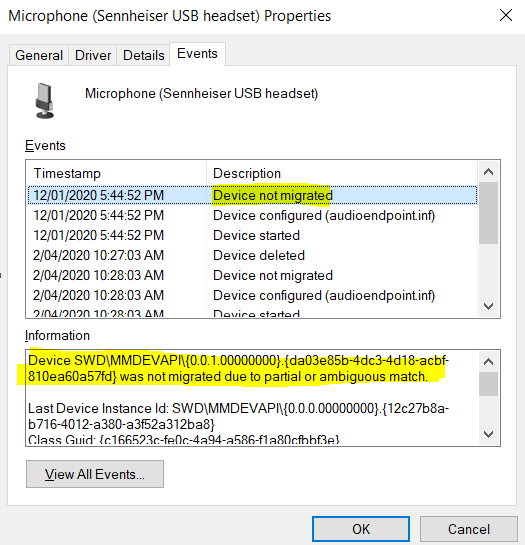The image size is (525, 545).
Task: Click the 'Microphone (Sennheiser USB headset)' device name
Action: pyautogui.click(x=201, y=93)
